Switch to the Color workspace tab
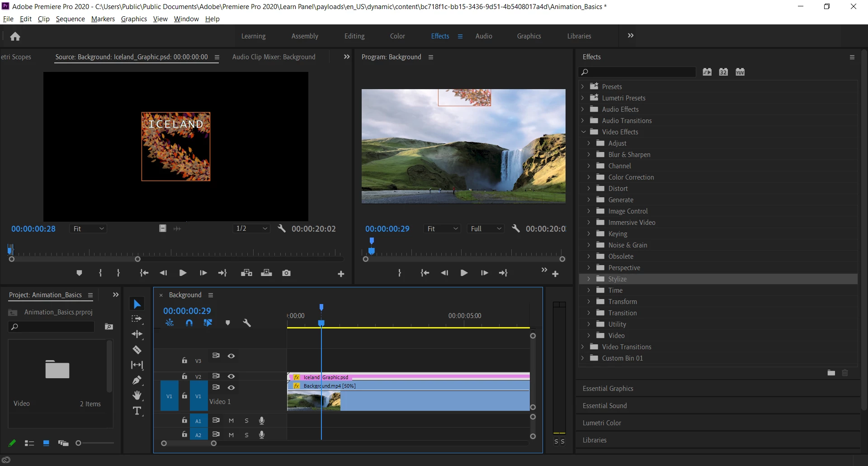This screenshot has width=868, height=466. click(397, 36)
